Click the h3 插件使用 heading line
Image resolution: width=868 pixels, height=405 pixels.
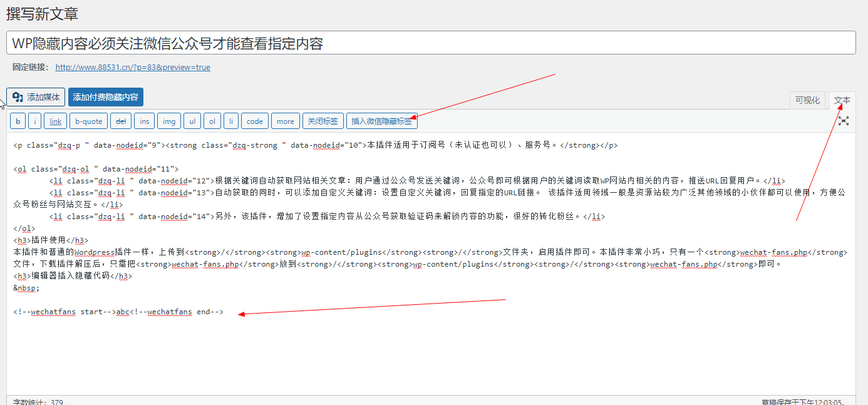tap(51, 240)
